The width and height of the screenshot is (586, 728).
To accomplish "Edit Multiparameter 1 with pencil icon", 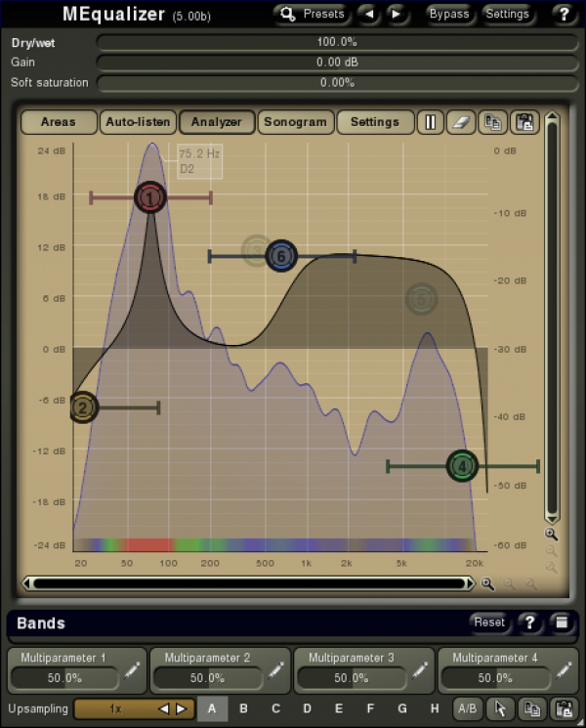I will tap(132, 670).
